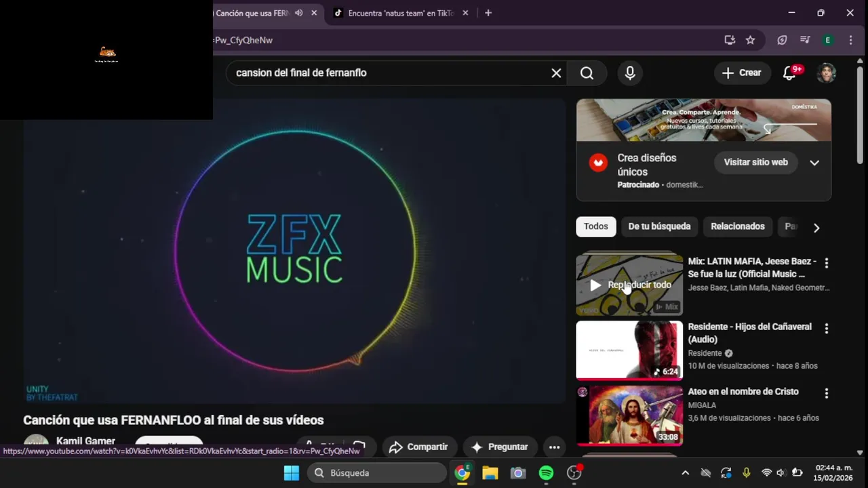Open Spotify from the taskbar

coord(546,472)
